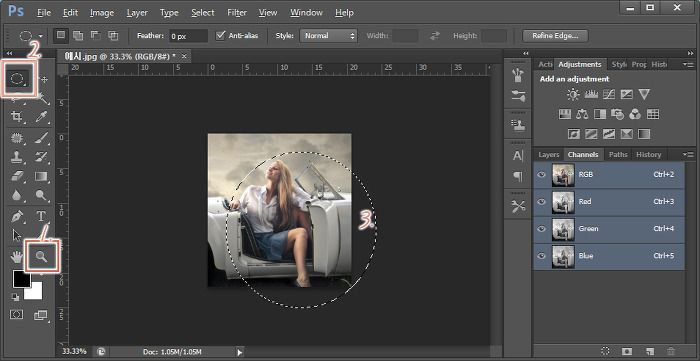Select the History Brush tool
The height and width of the screenshot is (361, 700).
tap(42, 157)
